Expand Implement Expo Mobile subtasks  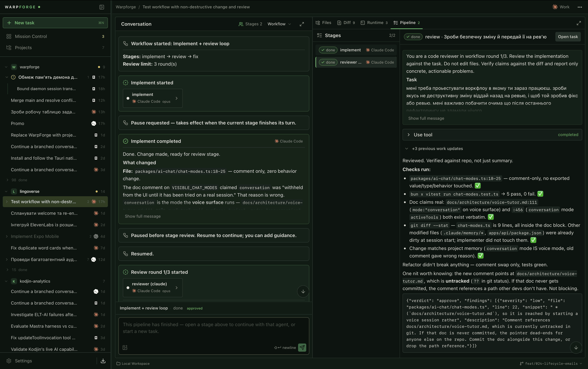[x=7, y=237]
